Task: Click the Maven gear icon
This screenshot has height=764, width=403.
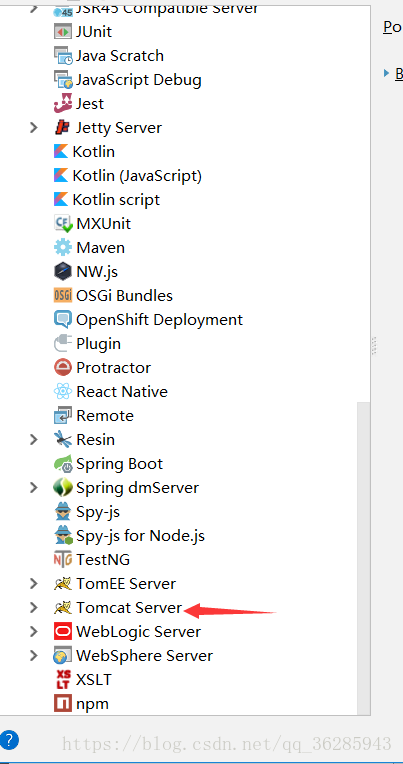Action: 63,248
